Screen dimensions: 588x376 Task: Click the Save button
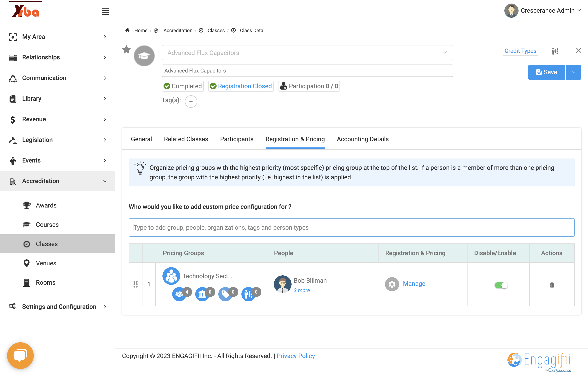click(547, 72)
